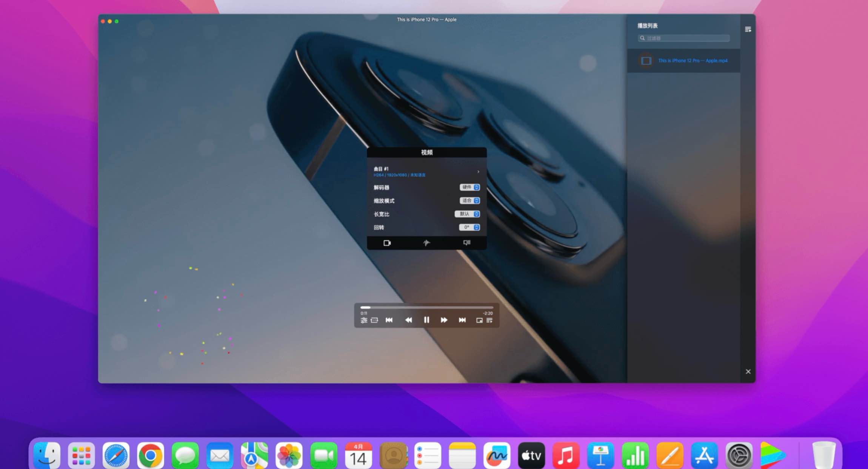Jump to previous item with skip-back button
Image resolution: width=868 pixels, height=469 pixels.
(x=389, y=320)
